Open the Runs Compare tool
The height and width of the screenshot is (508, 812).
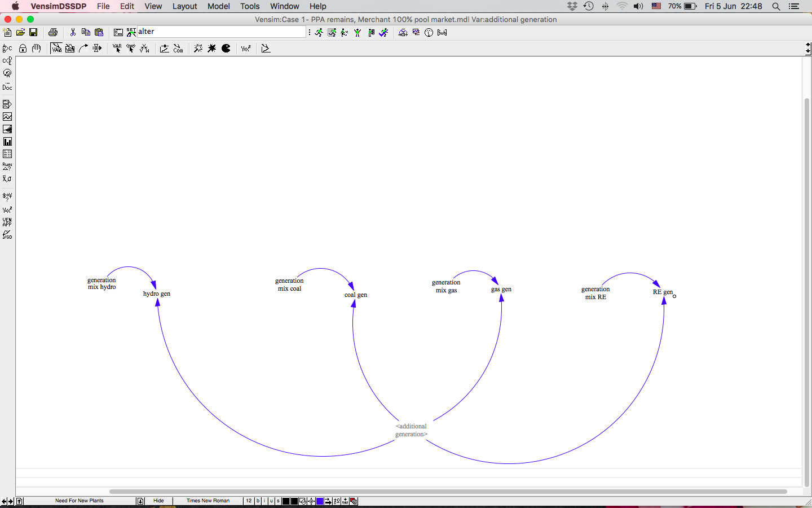click(7, 167)
